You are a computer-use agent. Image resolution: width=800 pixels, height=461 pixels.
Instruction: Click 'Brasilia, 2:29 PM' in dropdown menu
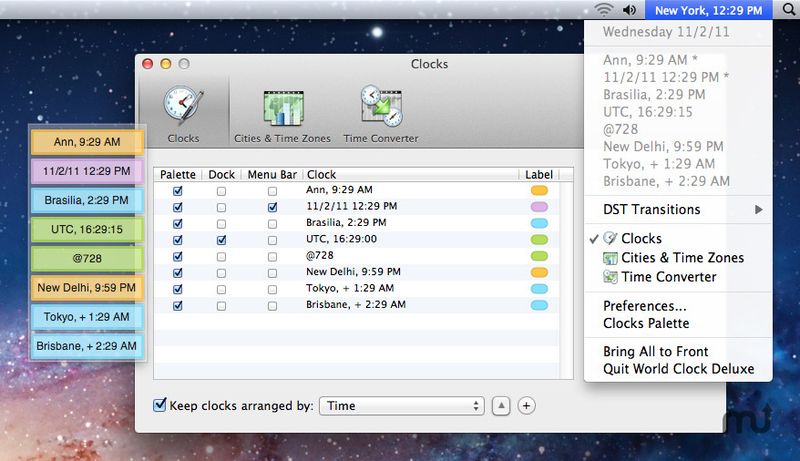654,94
